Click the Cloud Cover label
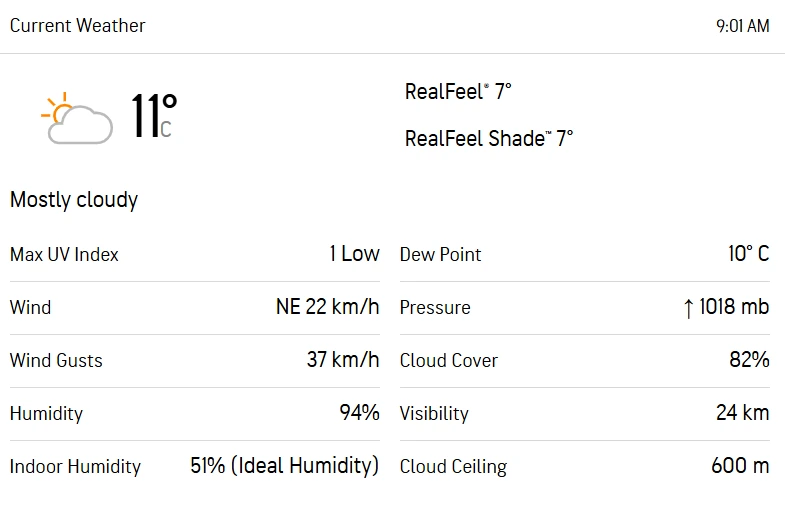 [448, 361]
